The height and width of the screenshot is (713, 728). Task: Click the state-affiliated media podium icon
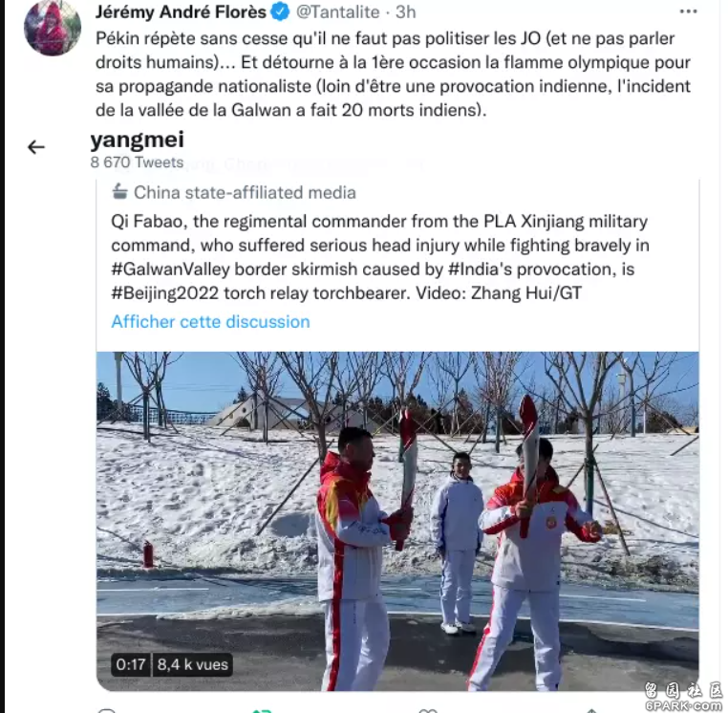click(x=119, y=191)
